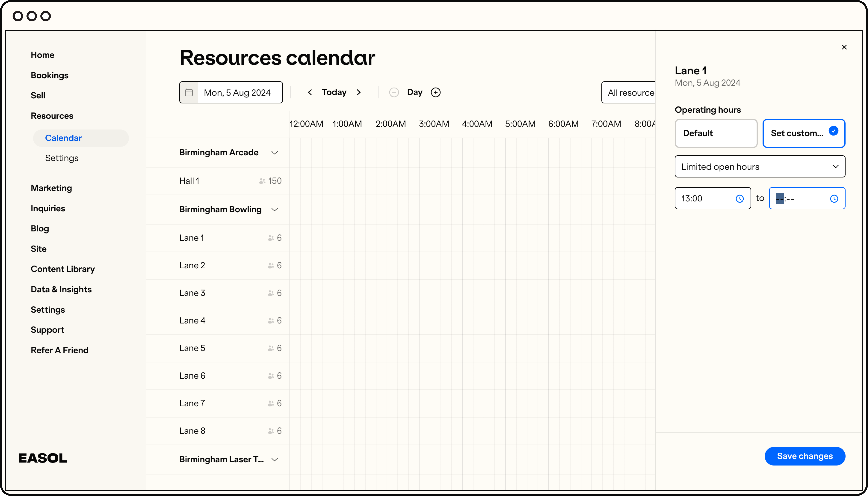Image resolution: width=868 pixels, height=496 pixels.
Task: Click the people icon next to Lane 1
Action: coord(271,238)
